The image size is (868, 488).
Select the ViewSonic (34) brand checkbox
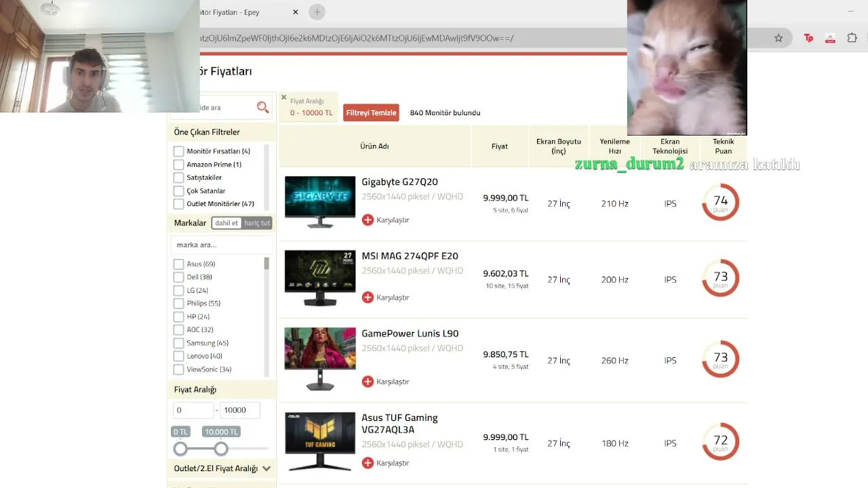click(x=178, y=369)
